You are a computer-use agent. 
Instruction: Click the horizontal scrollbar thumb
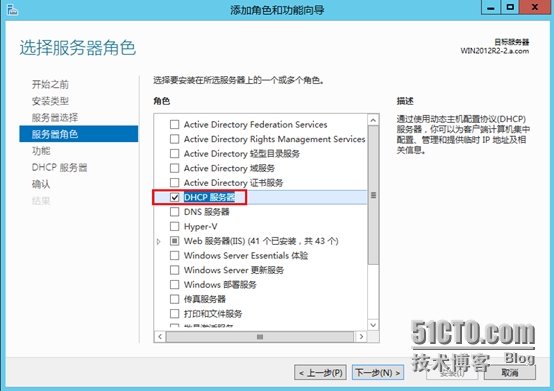coord(260,337)
